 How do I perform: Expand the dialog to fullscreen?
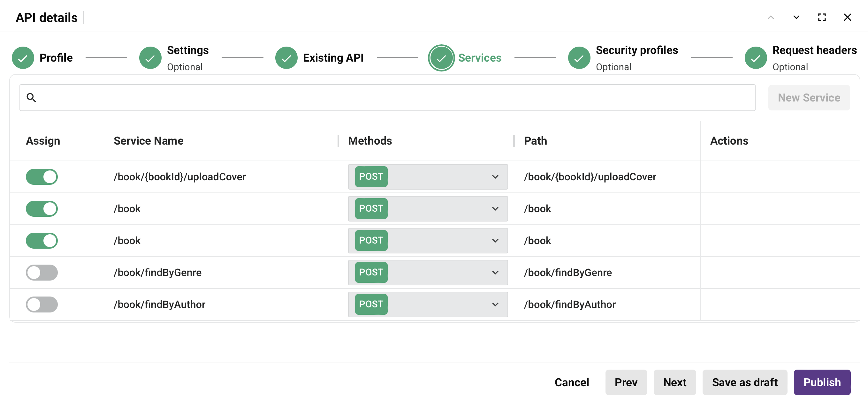(x=822, y=17)
